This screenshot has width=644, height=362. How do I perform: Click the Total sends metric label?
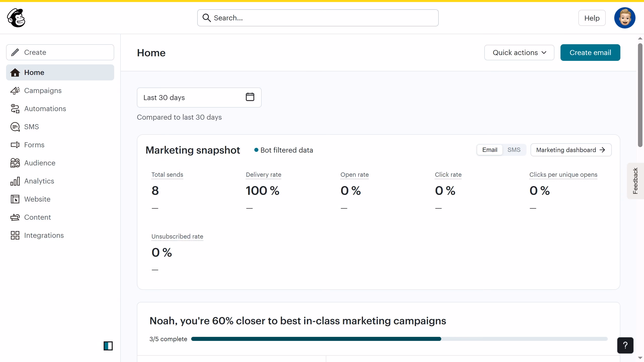pyautogui.click(x=167, y=174)
